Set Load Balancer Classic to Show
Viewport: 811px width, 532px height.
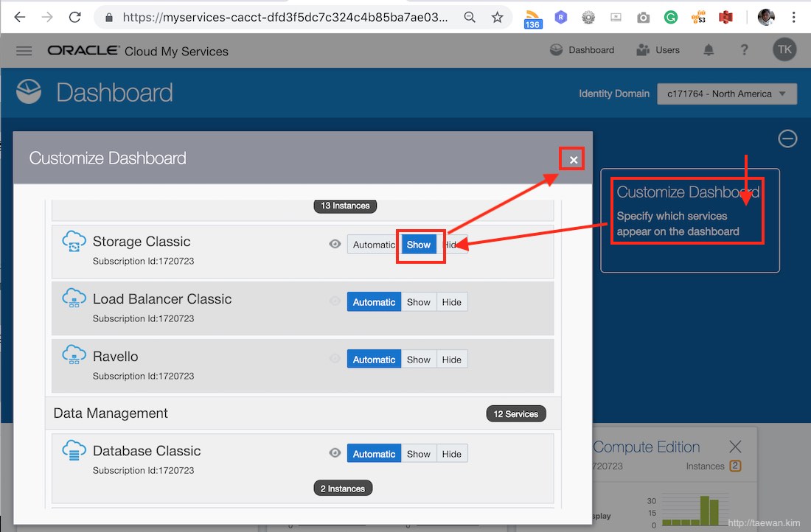pyautogui.click(x=419, y=302)
